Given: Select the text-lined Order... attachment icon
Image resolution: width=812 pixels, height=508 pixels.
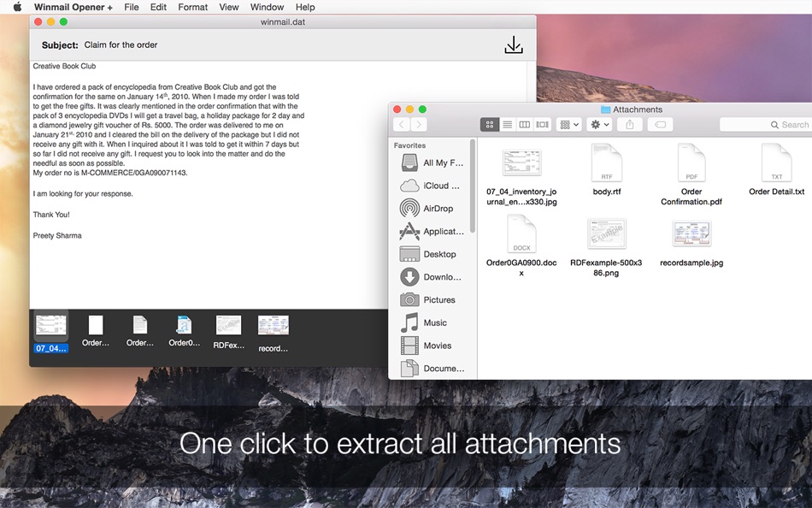Looking at the screenshot, I should pyautogui.click(x=140, y=325).
